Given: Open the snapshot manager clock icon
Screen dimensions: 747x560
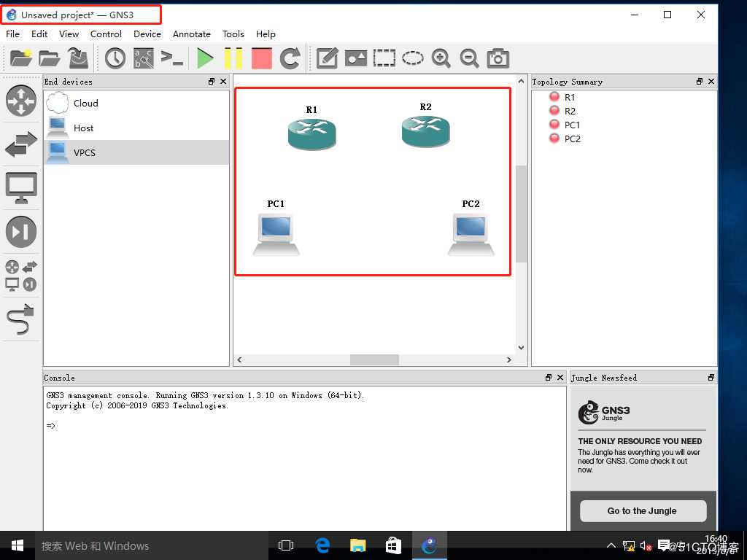Looking at the screenshot, I should (x=115, y=58).
